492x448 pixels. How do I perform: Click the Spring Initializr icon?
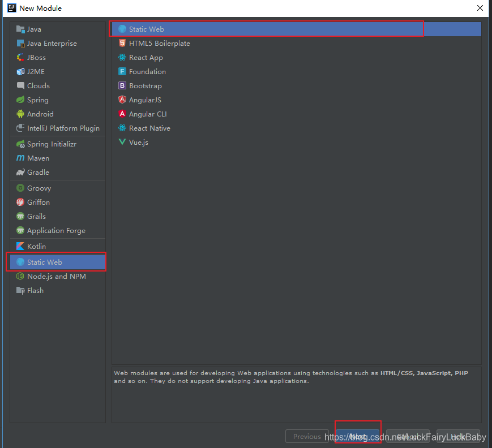point(20,144)
